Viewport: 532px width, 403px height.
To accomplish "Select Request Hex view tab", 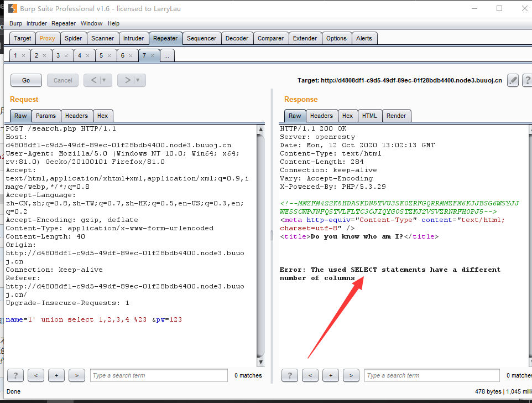I will click(102, 116).
